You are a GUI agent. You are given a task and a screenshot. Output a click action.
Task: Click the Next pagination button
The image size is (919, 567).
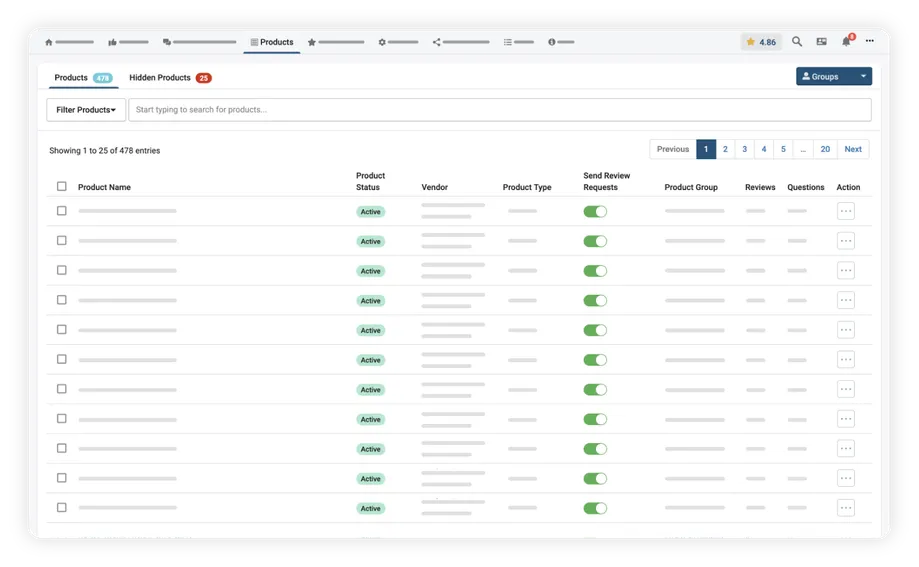tap(852, 149)
